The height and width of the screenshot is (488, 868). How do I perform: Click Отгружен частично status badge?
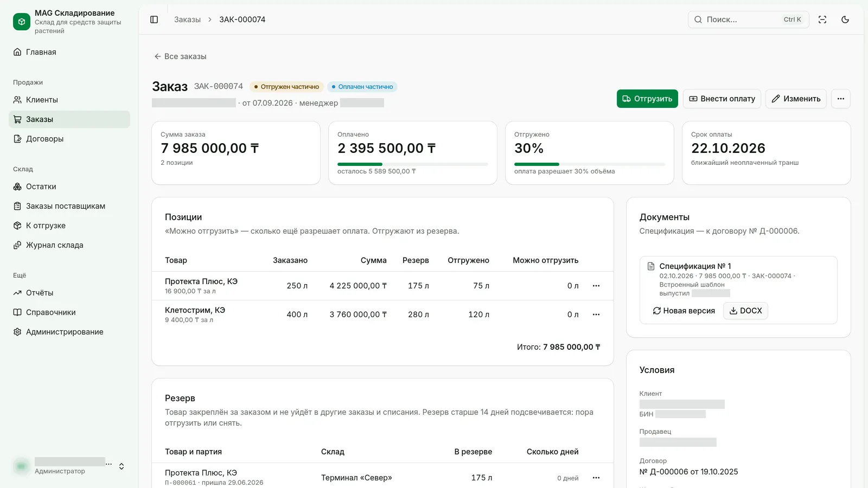[286, 87]
